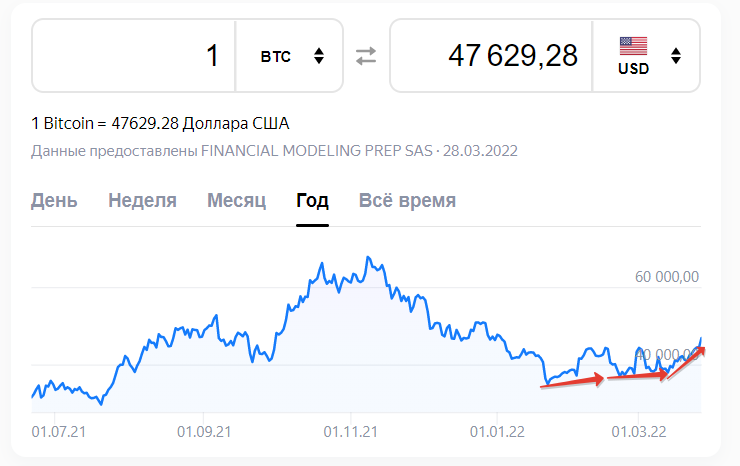Image resolution: width=740 pixels, height=466 pixels.
Task: Click the chart peak near 01.11.21
Action: (x=369, y=258)
